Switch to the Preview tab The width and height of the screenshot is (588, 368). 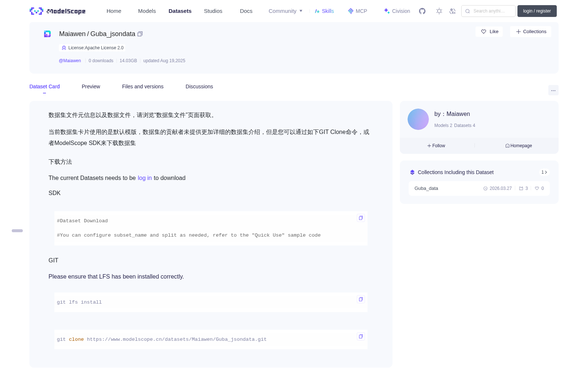click(91, 86)
